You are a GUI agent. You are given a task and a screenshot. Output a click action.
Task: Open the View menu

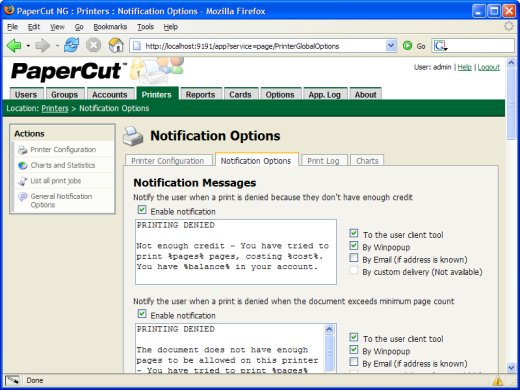click(x=57, y=27)
